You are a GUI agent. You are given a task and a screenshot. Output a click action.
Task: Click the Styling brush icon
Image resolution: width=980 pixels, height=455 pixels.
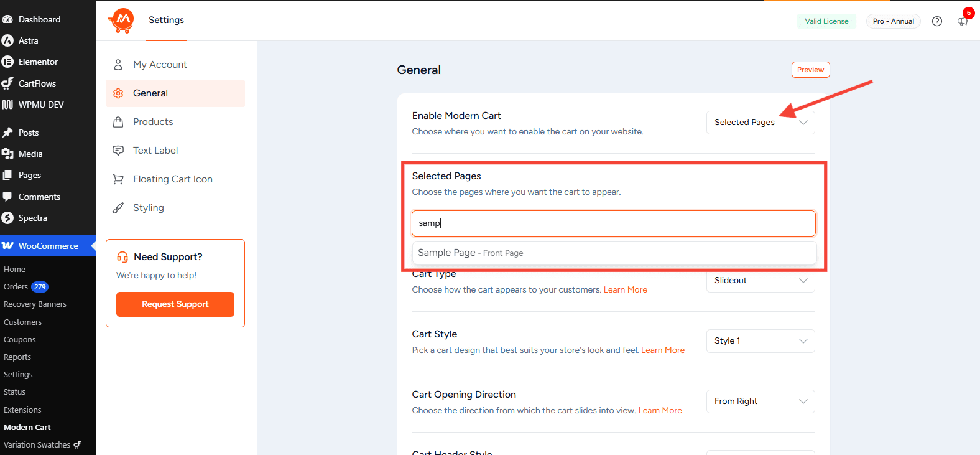[x=118, y=208]
